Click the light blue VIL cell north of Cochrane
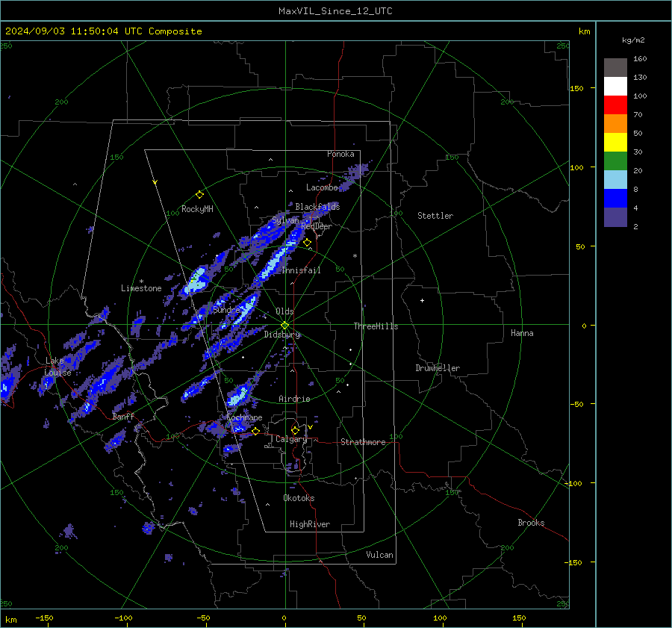This screenshot has height=628, width=672. pyautogui.click(x=238, y=396)
